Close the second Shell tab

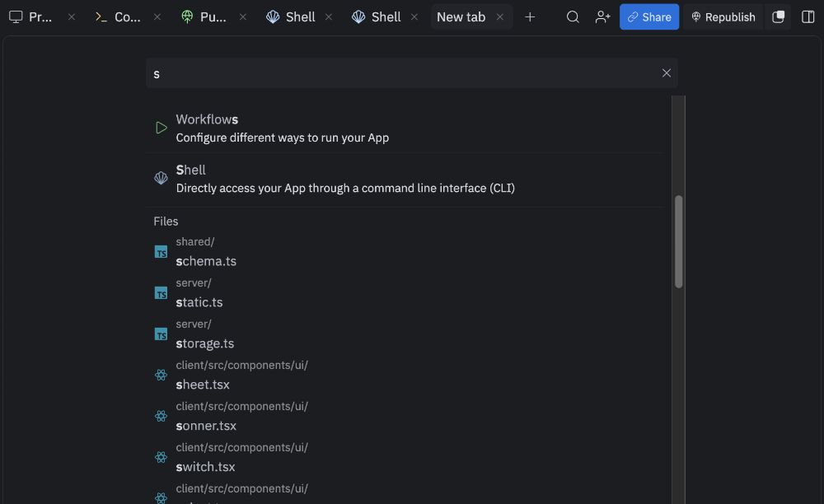pyautogui.click(x=414, y=16)
